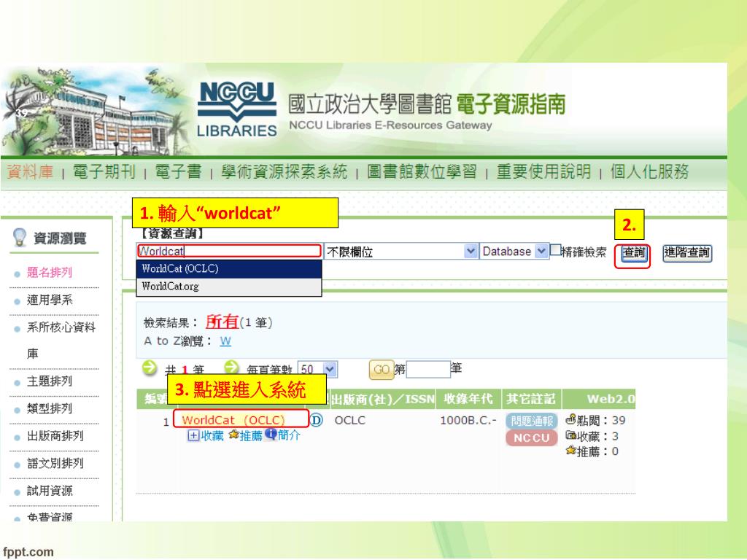The height and width of the screenshot is (560, 747).
Task: Select WorldCat.org autocomplete suggestion
Action: coord(229,286)
